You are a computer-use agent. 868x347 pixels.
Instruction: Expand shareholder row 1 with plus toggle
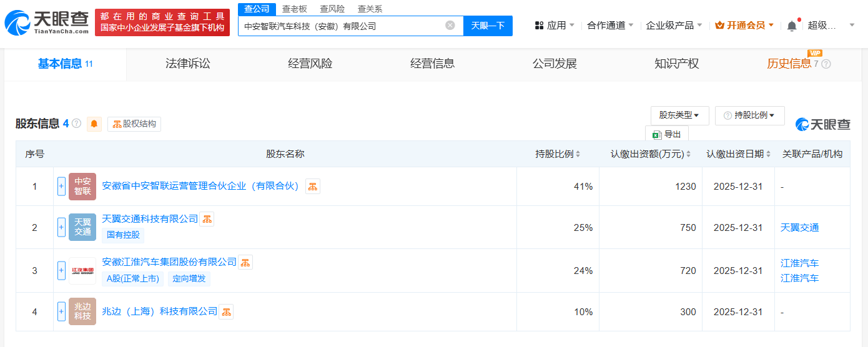coord(61,186)
